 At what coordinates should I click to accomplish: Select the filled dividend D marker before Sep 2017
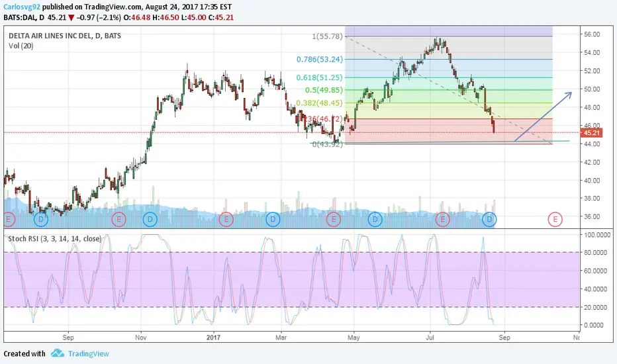pyautogui.click(x=489, y=219)
